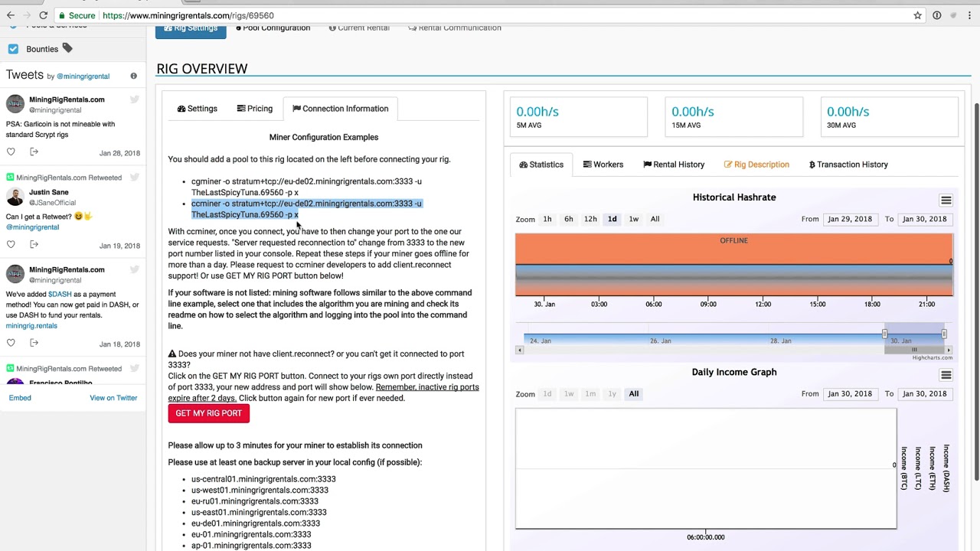Click the 5M AVG hashrate value
980x551 pixels.
tap(537, 112)
